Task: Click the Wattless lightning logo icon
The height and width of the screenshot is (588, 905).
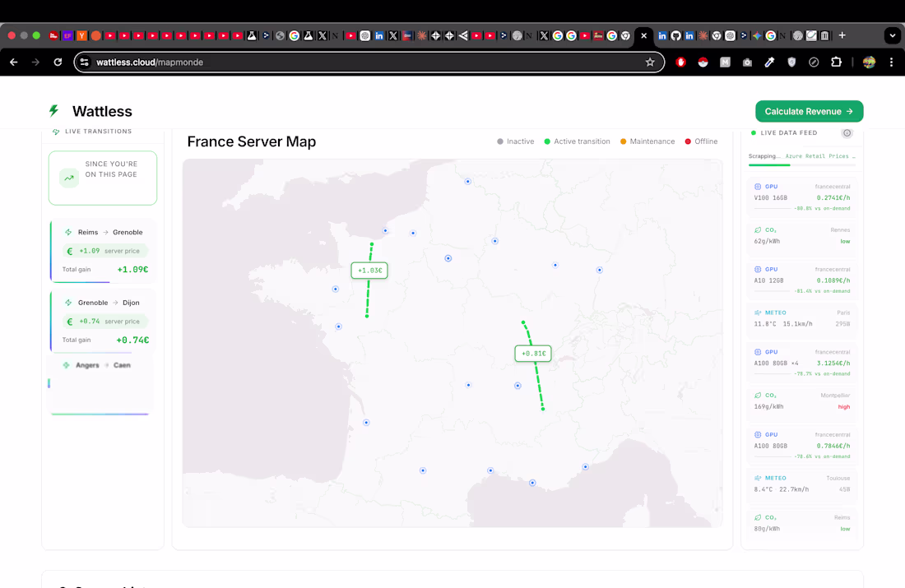Action: tap(52, 111)
